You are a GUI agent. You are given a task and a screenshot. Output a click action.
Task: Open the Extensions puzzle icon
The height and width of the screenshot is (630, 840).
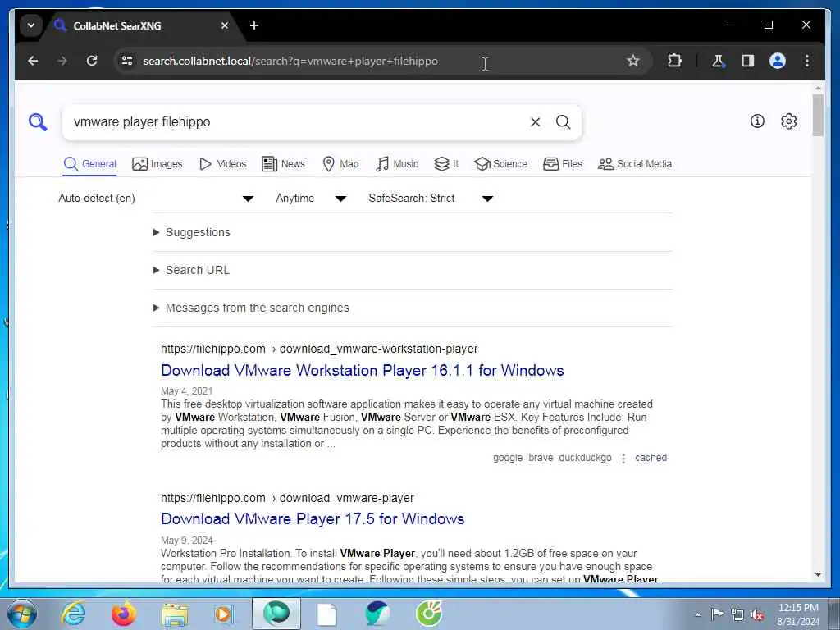[x=674, y=61]
